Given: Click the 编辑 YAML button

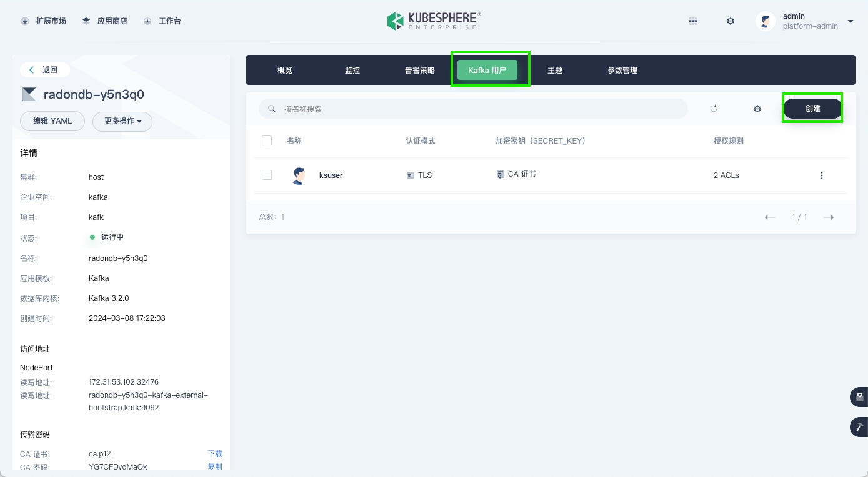Looking at the screenshot, I should 52,121.
